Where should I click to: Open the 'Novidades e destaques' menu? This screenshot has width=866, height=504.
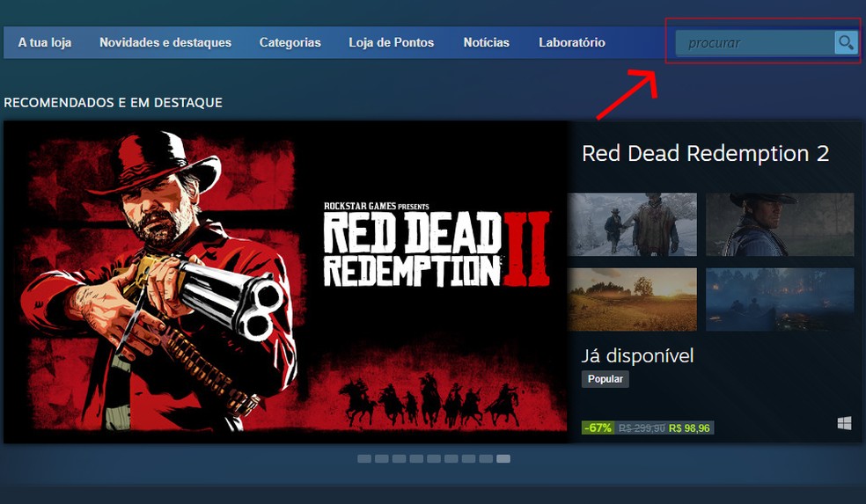click(165, 42)
